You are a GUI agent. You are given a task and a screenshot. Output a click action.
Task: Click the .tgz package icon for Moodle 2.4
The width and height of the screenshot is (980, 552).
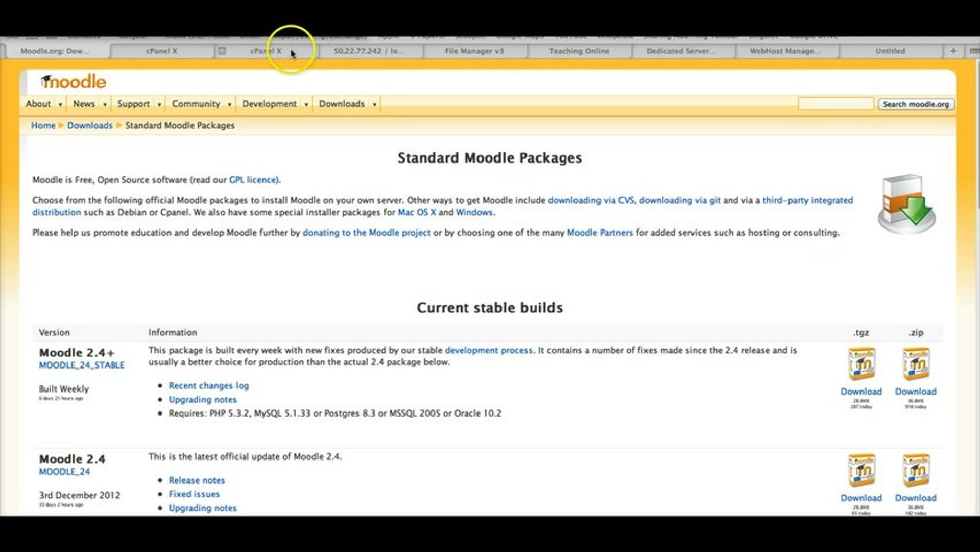pos(861,470)
